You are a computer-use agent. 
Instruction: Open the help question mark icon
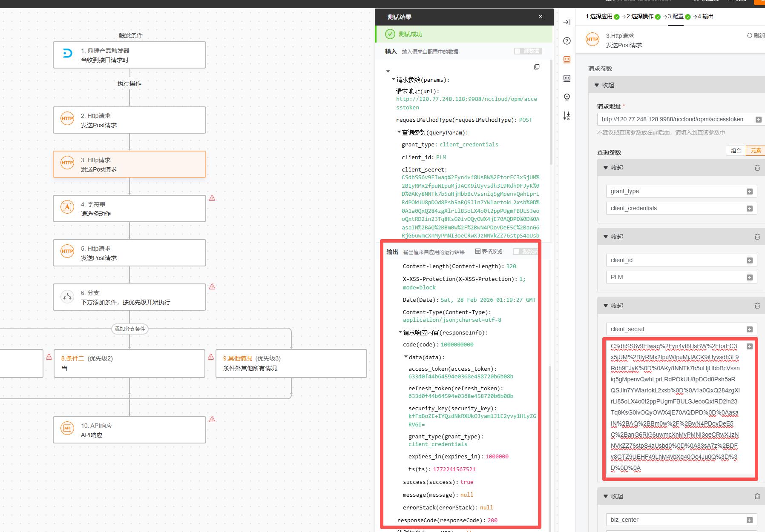point(567,41)
